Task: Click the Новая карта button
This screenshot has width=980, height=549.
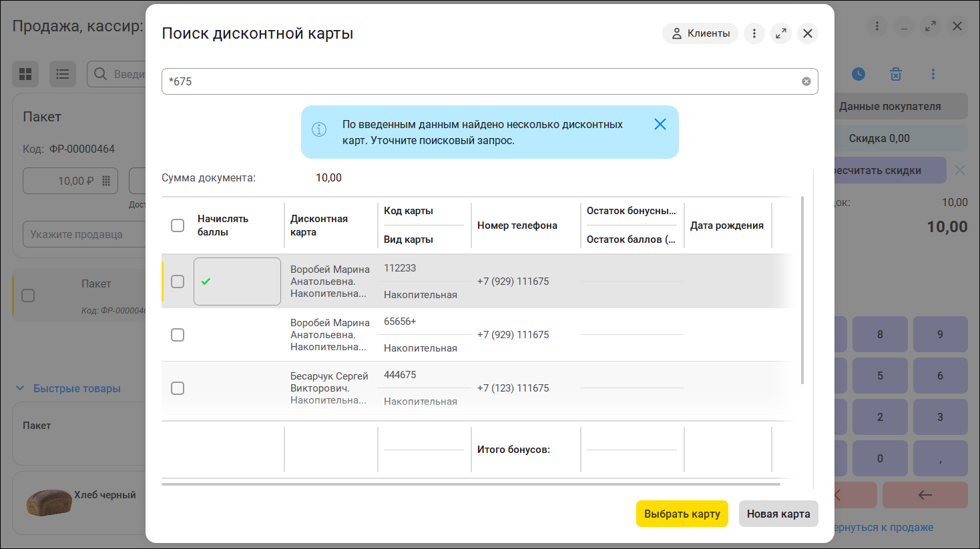Action: pos(778,514)
